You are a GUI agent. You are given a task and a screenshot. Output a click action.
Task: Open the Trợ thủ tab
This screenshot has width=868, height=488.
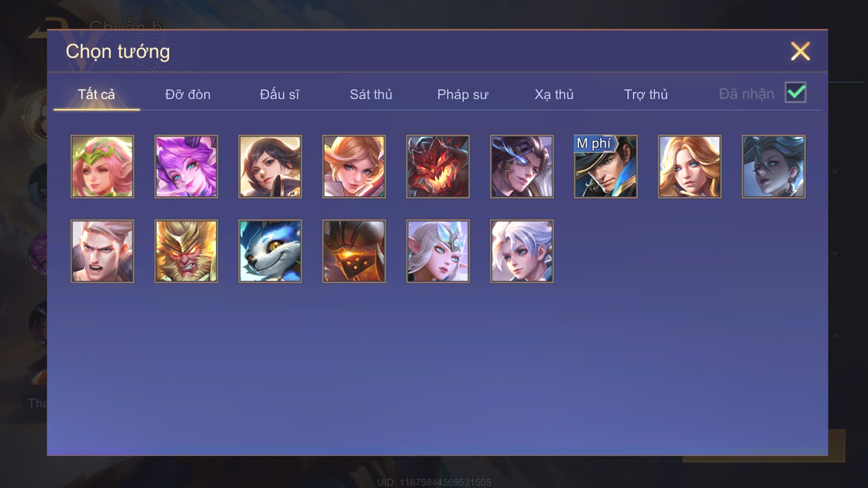646,94
